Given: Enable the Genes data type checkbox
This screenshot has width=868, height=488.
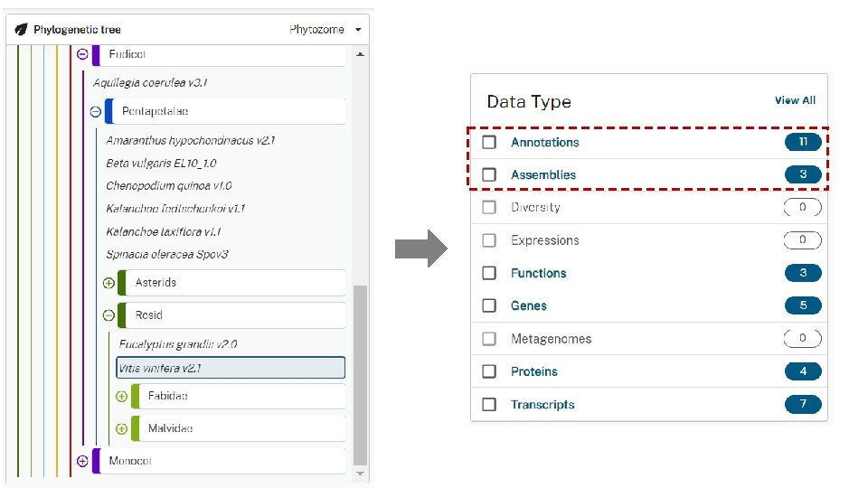Looking at the screenshot, I should pos(489,305).
